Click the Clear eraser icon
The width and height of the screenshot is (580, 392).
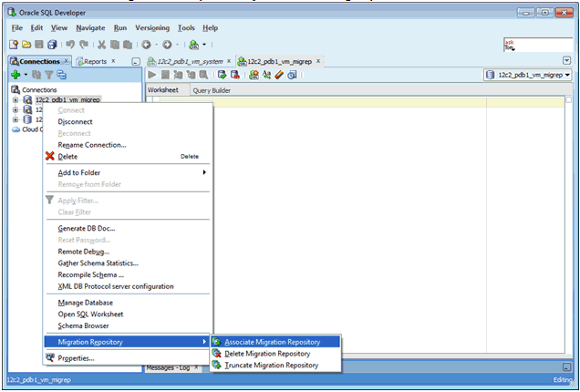tap(279, 75)
